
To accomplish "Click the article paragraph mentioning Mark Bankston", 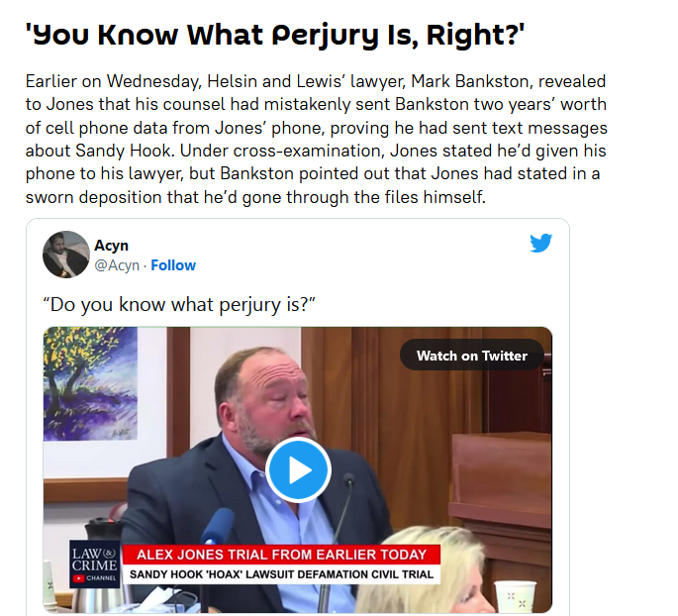I will click(316, 139).
